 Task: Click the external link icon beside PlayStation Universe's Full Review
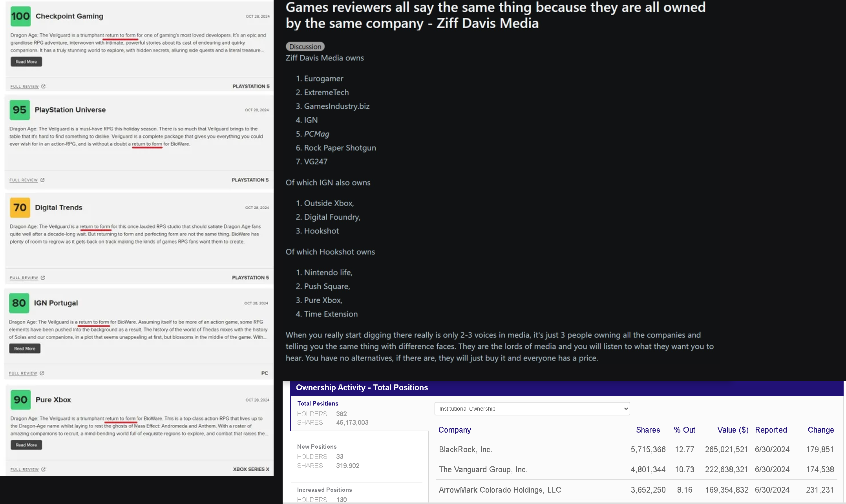click(42, 180)
